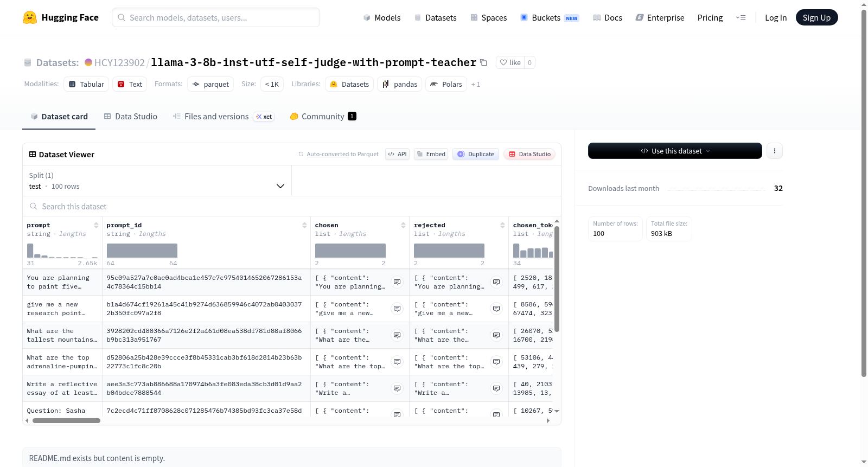Expand the navigation overflow menu icon
Viewport: 868px width, 467px height.
741,17
